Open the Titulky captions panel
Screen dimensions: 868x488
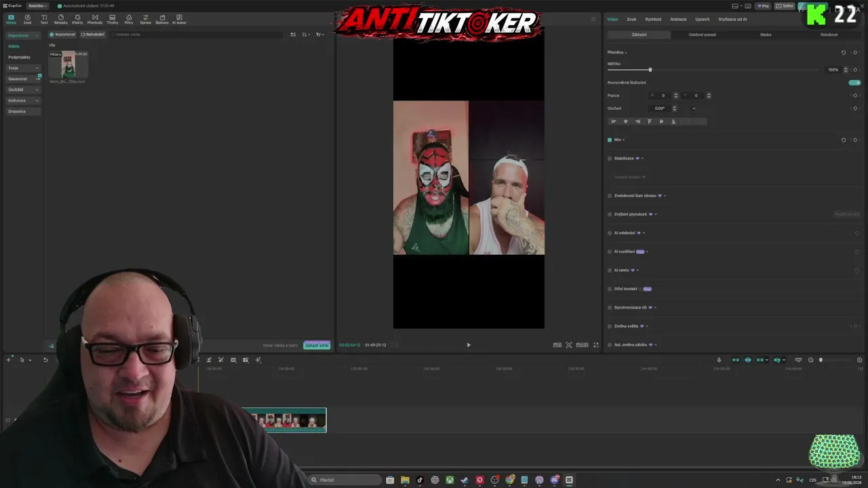pyautogui.click(x=112, y=20)
